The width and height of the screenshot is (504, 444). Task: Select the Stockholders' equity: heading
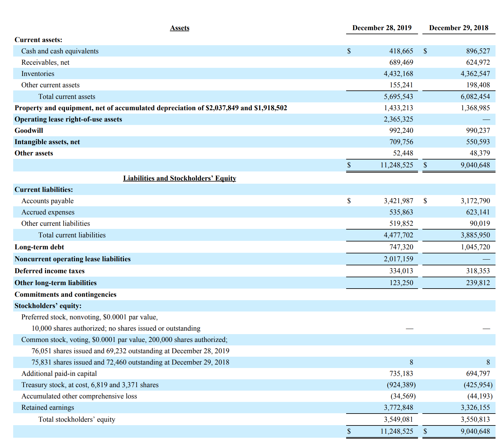(x=48, y=306)
